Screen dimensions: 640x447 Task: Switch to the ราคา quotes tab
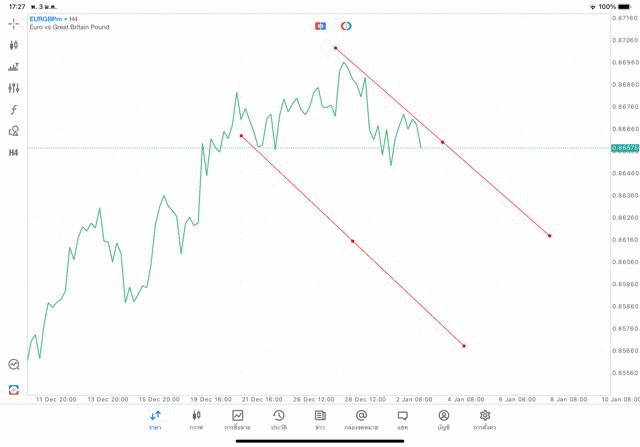[155, 420]
